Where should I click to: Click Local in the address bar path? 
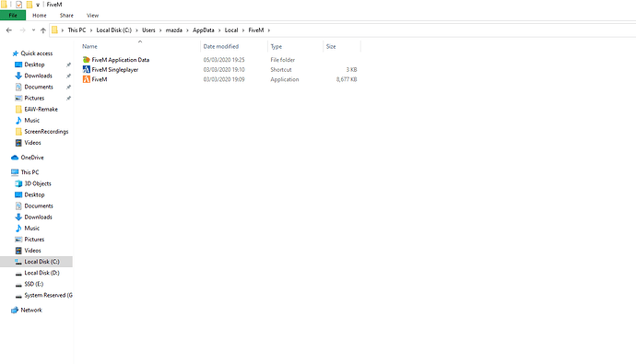pyautogui.click(x=231, y=30)
